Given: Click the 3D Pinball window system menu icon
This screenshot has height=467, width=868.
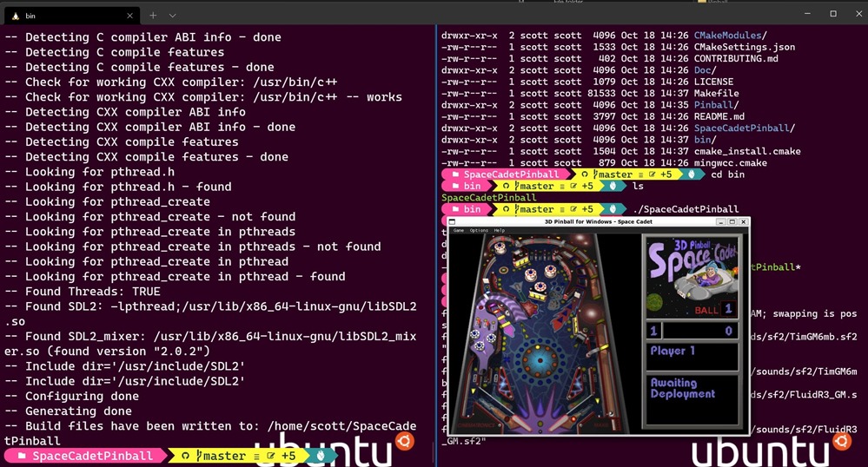Looking at the screenshot, I should tap(453, 222).
